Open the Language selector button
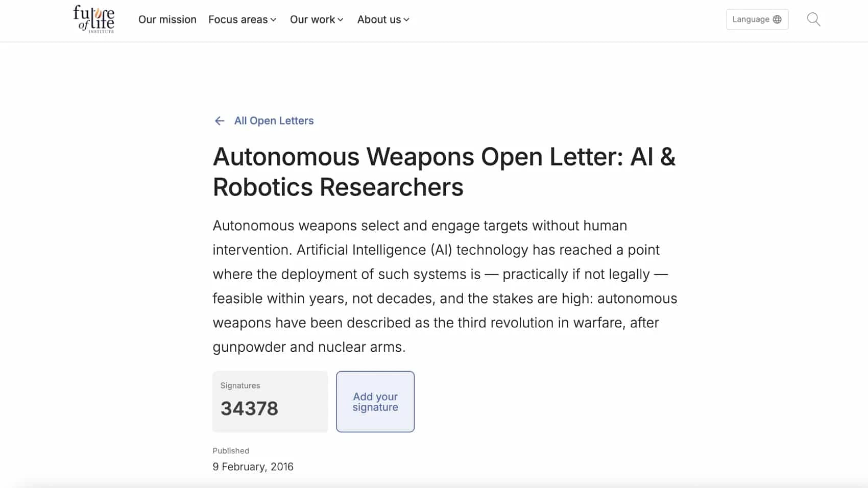 click(757, 19)
